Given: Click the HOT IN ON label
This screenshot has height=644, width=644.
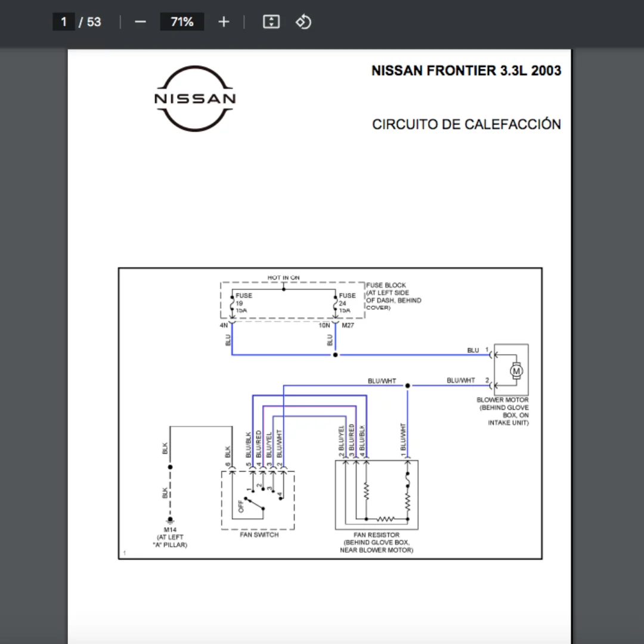Looking at the screenshot, I should [x=283, y=278].
